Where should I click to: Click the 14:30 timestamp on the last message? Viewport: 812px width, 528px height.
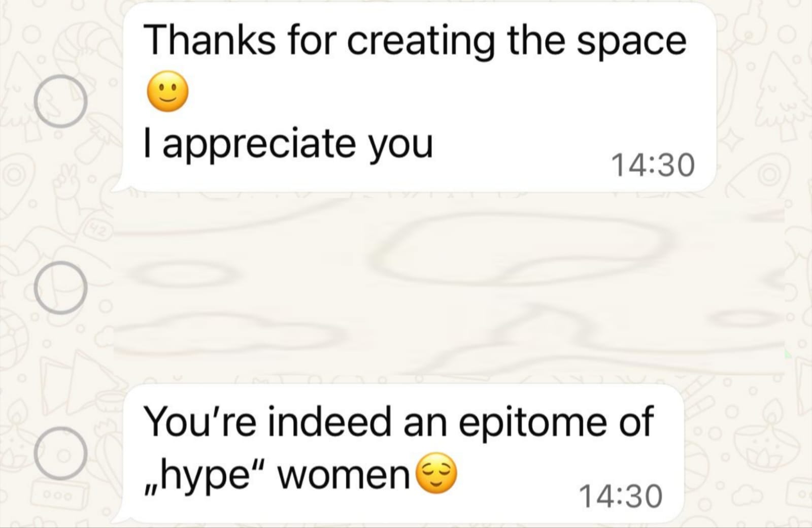pos(620,496)
